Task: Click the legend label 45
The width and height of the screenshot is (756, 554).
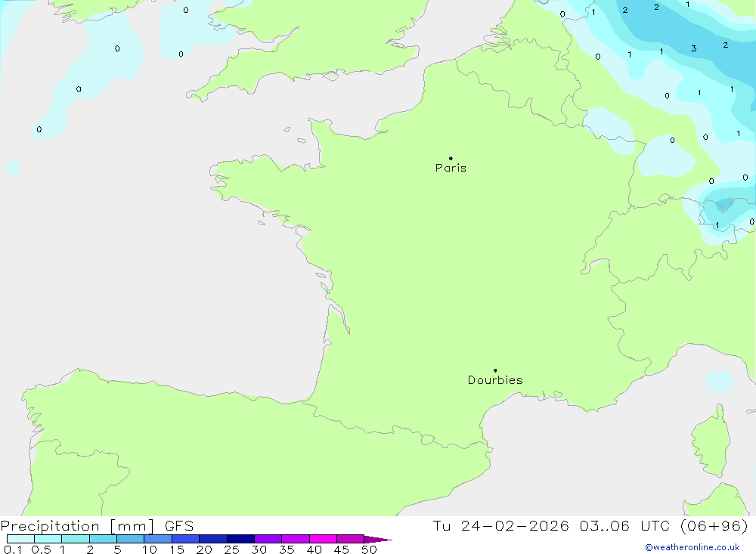Action: tap(342, 549)
